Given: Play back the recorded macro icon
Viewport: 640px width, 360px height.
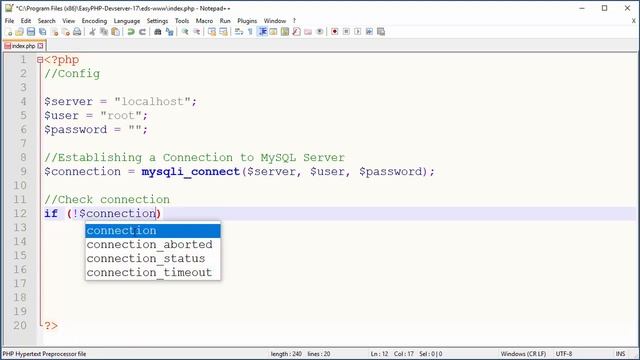Looking at the screenshot, I should click(x=358, y=32).
